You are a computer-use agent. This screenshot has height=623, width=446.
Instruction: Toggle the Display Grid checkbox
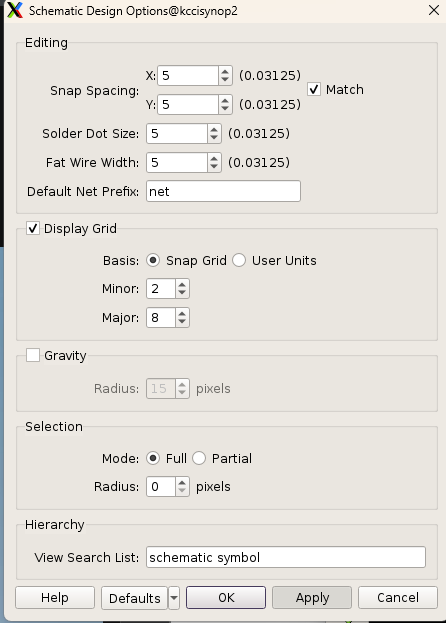tap(33, 228)
